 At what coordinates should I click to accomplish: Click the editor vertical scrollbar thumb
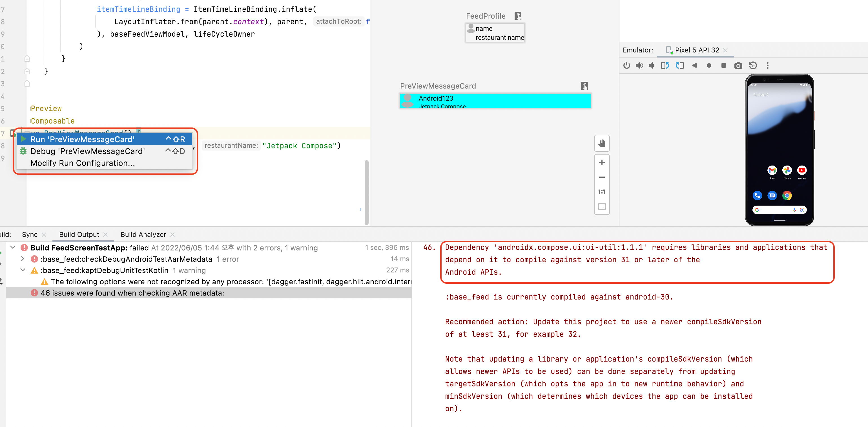366,192
